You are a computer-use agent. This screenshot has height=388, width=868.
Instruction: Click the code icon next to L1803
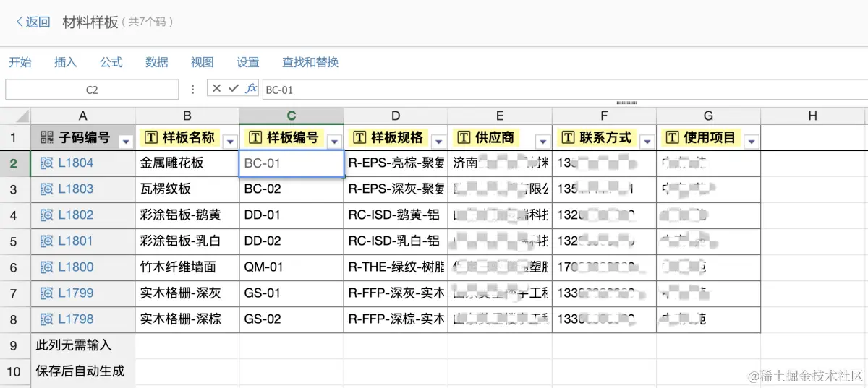[x=47, y=189]
